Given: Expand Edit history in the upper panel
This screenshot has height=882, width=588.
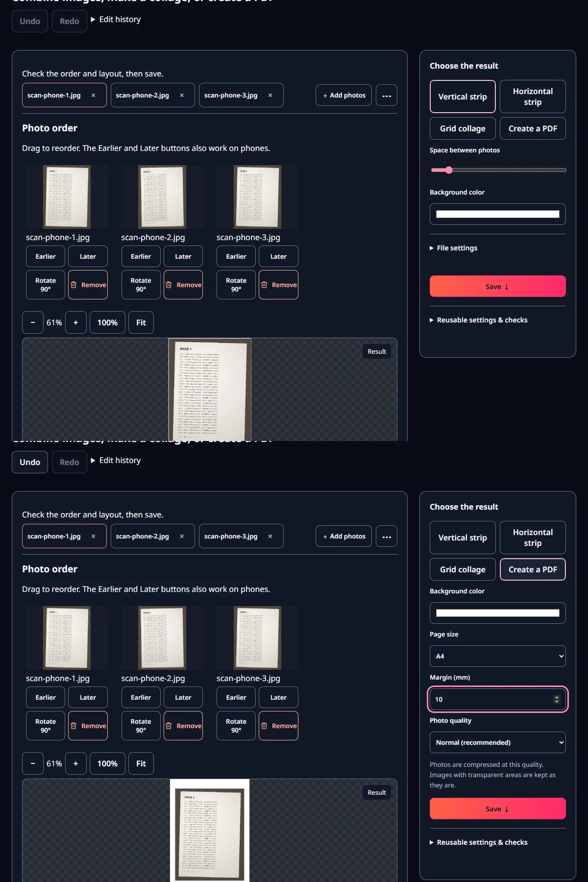Looking at the screenshot, I should pyautogui.click(x=116, y=19).
